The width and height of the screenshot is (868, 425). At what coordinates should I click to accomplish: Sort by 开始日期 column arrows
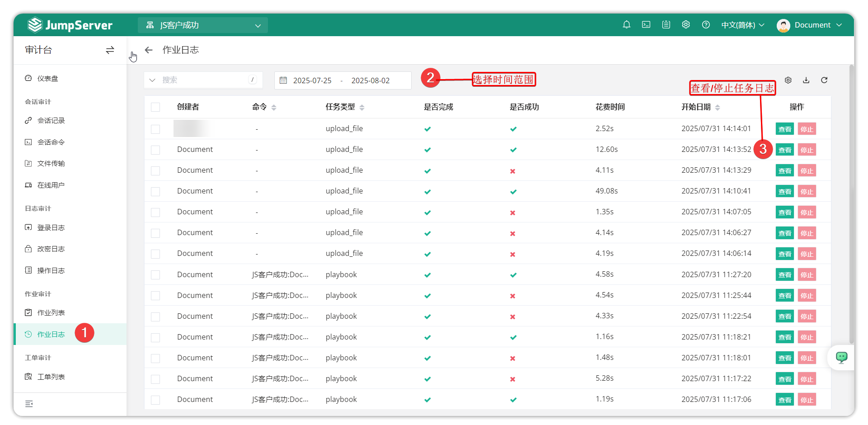point(718,107)
